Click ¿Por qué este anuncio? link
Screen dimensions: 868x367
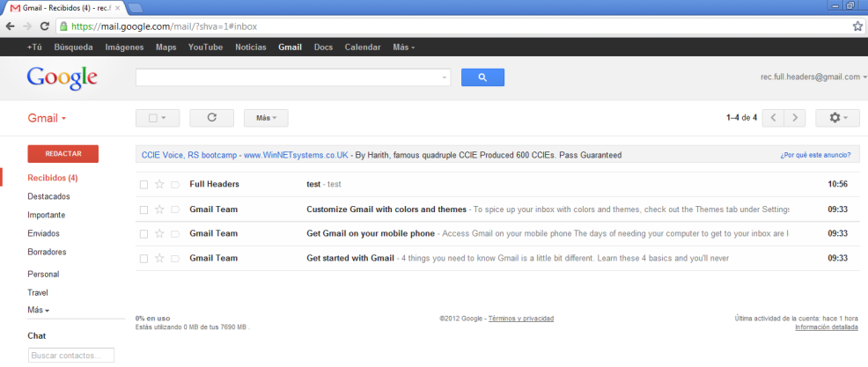point(816,155)
